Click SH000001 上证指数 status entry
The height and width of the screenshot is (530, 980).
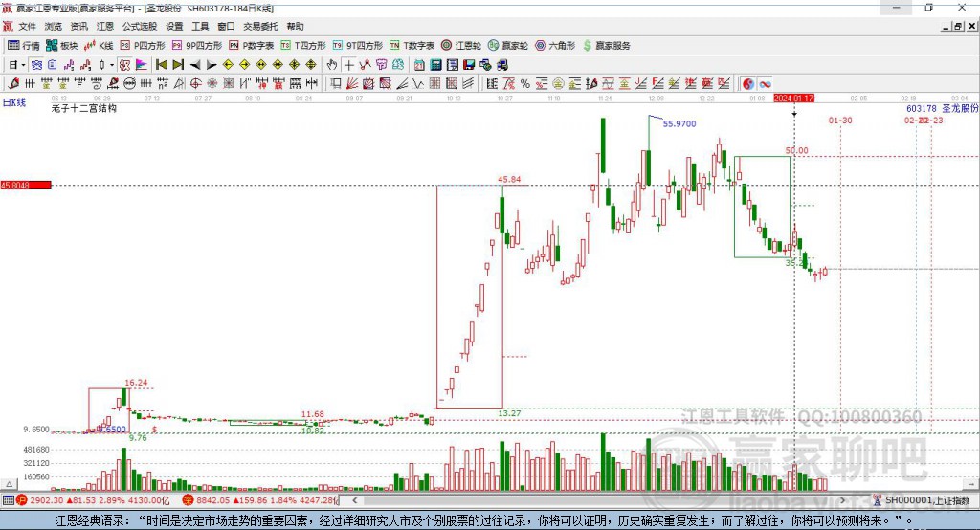tap(926, 500)
